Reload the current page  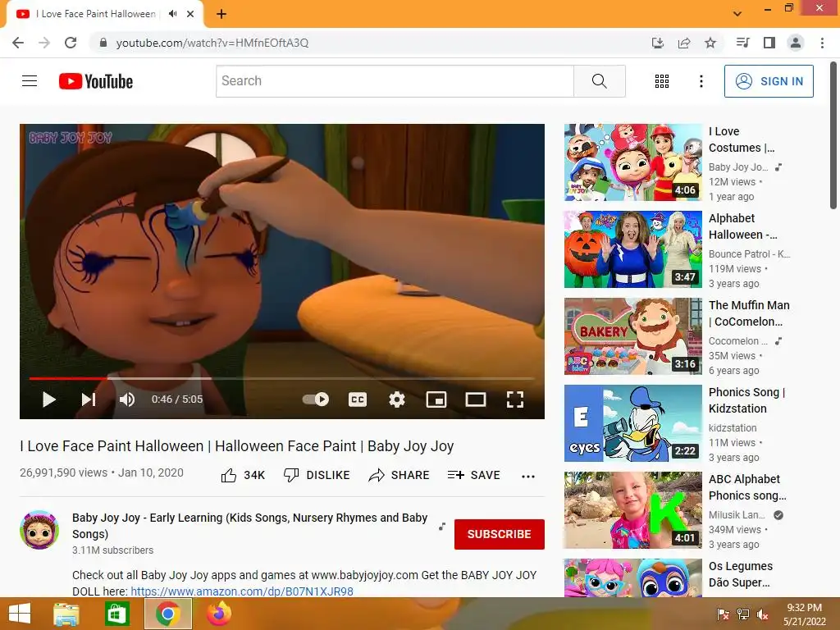71,43
